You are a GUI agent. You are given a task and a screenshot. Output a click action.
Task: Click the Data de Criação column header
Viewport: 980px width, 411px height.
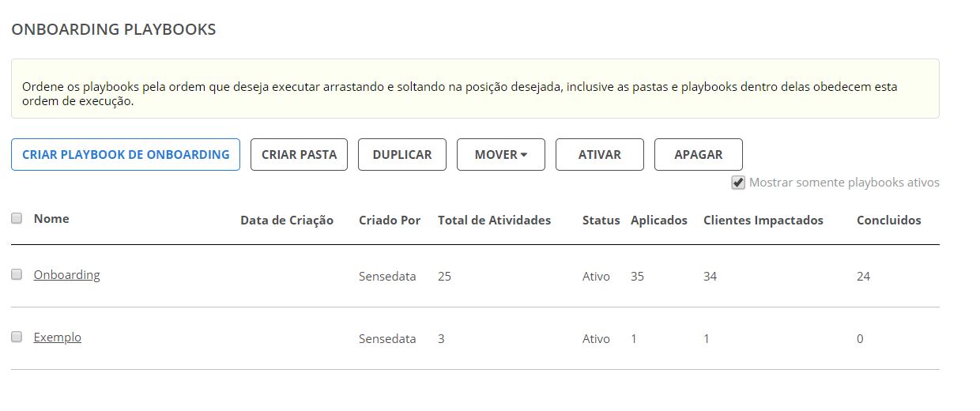(x=287, y=221)
